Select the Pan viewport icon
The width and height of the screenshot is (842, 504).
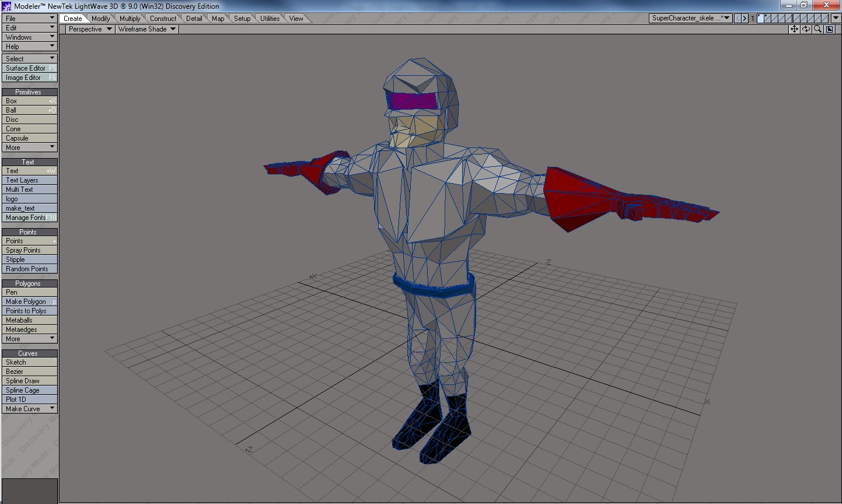pyautogui.click(x=794, y=29)
